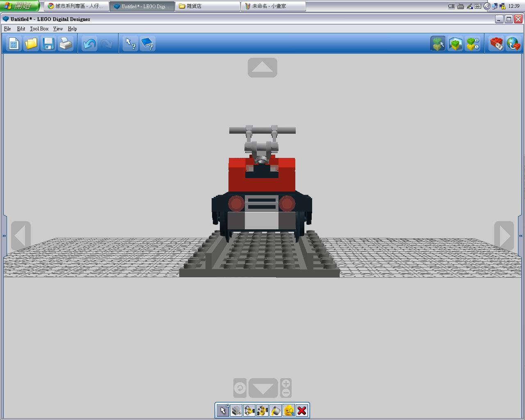The height and width of the screenshot is (420, 525).
Task: Open the Windows Start button
Action: tap(20, 6)
